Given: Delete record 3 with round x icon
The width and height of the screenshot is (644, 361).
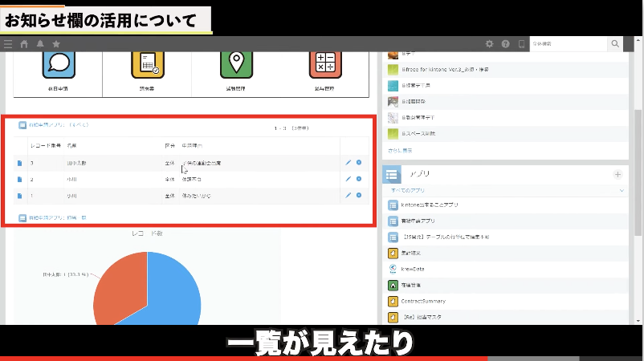Looking at the screenshot, I should 359,162.
